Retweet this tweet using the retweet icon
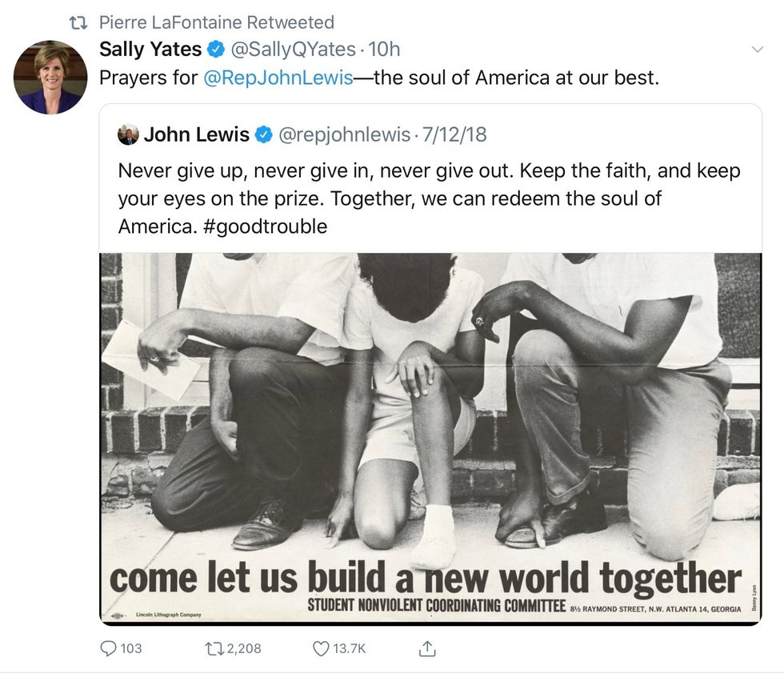The height and width of the screenshot is (682, 784). [x=214, y=648]
